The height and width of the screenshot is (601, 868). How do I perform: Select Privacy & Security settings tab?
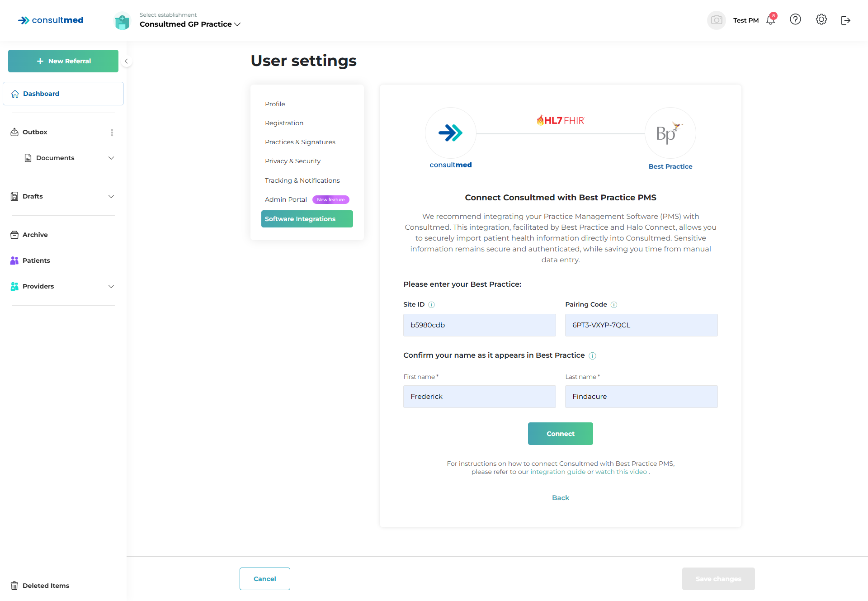point(292,161)
